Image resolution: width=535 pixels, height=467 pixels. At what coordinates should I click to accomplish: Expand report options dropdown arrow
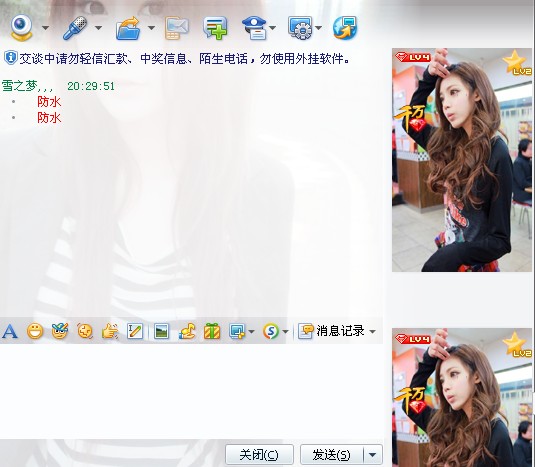coord(273,28)
